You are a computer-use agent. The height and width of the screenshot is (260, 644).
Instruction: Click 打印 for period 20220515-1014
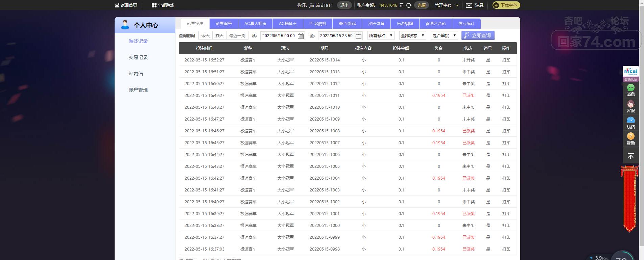point(506,60)
